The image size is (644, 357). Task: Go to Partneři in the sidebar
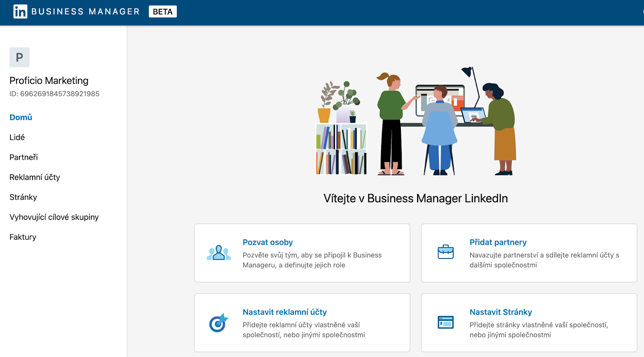click(x=24, y=157)
